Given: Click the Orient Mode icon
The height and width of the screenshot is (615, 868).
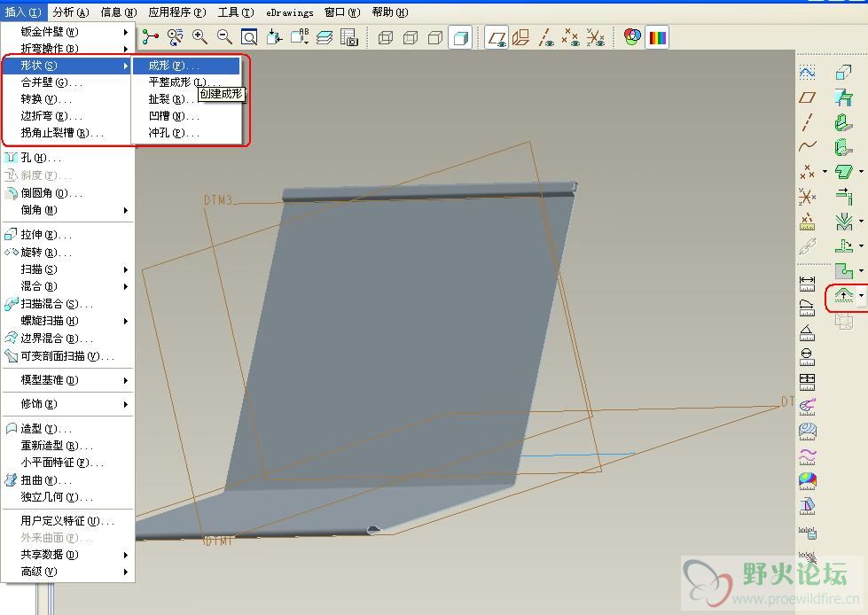Looking at the screenshot, I should click(175, 37).
